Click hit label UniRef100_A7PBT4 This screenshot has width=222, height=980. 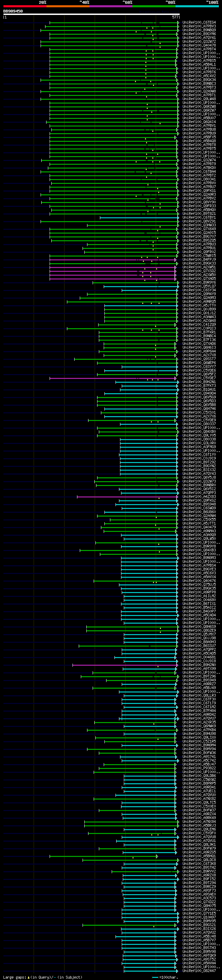199,49
